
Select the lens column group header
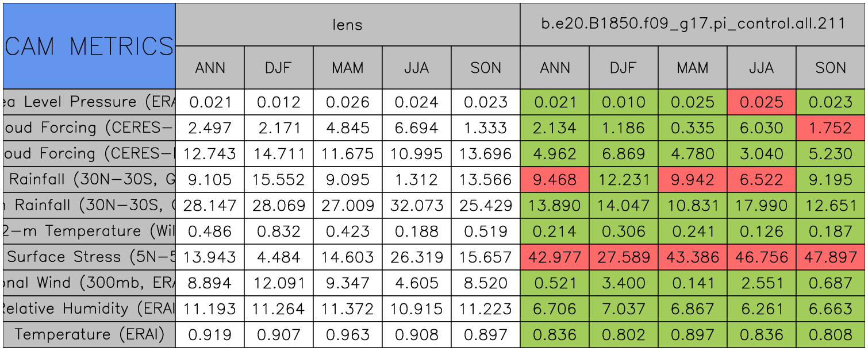(347, 24)
